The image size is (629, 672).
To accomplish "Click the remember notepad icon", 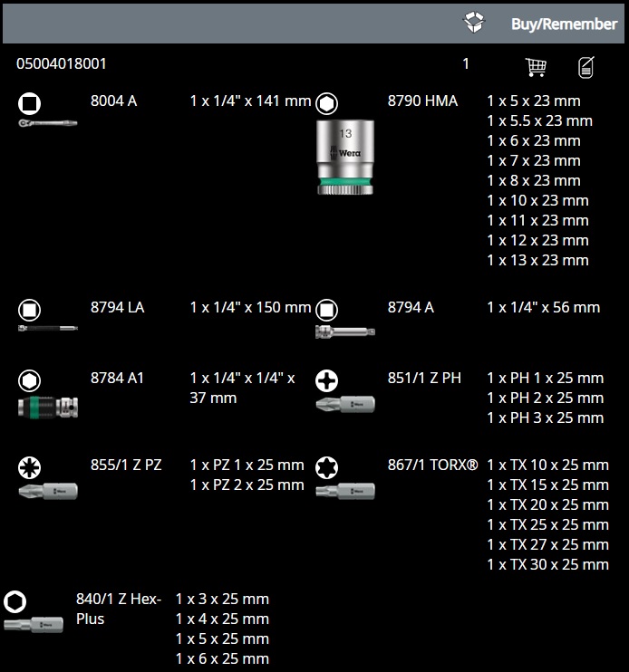I will pyautogui.click(x=586, y=67).
